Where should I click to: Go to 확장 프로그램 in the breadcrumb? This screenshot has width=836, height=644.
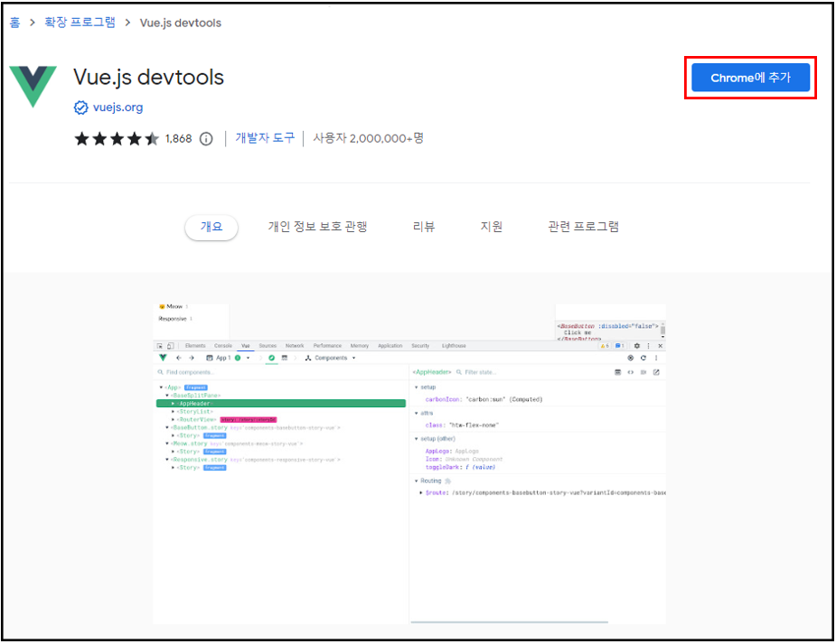coord(80,23)
